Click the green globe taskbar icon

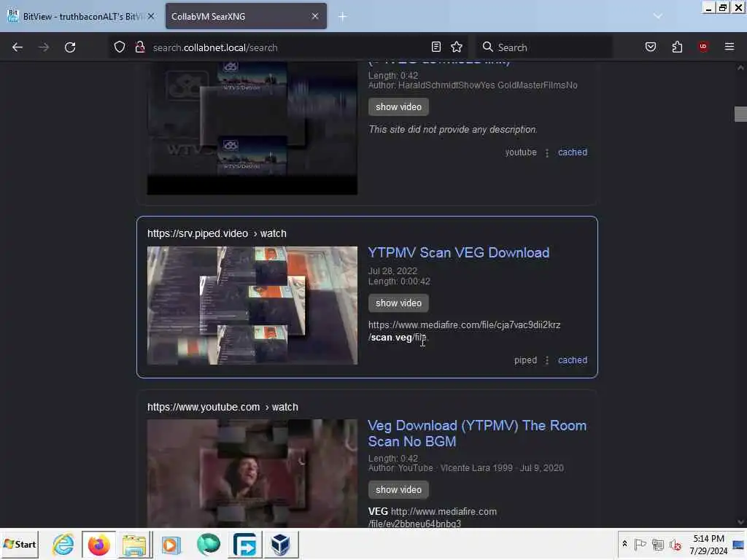pyautogui.click(x=208, y=544)
